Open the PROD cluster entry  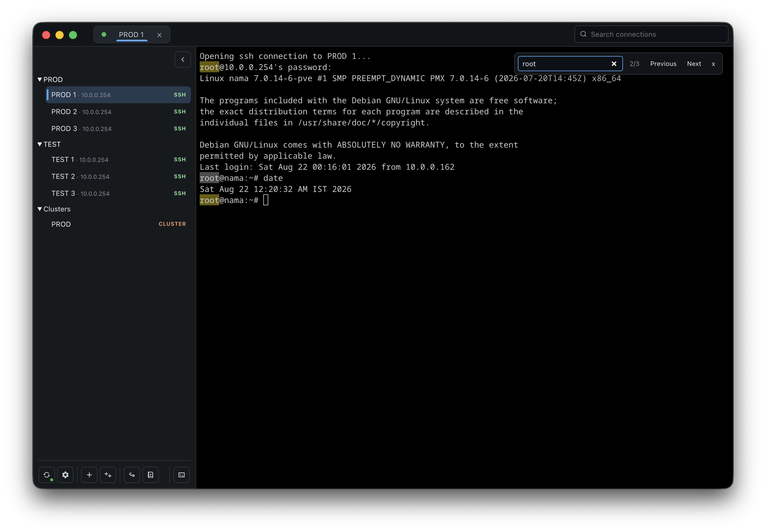[x=118, y=224]
